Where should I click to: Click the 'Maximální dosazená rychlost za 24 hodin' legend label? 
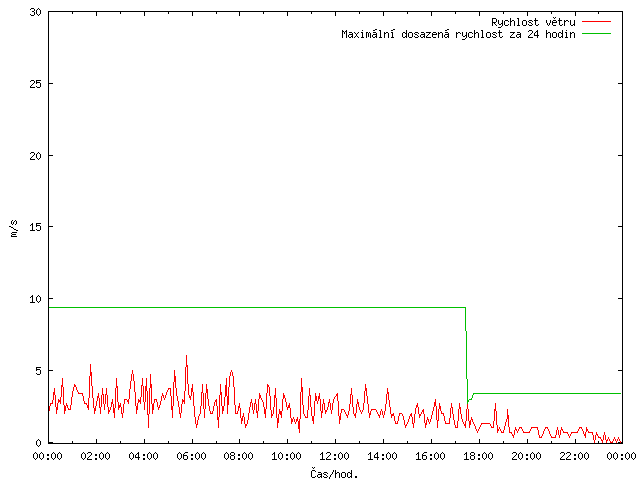click(x=458, y=34)
